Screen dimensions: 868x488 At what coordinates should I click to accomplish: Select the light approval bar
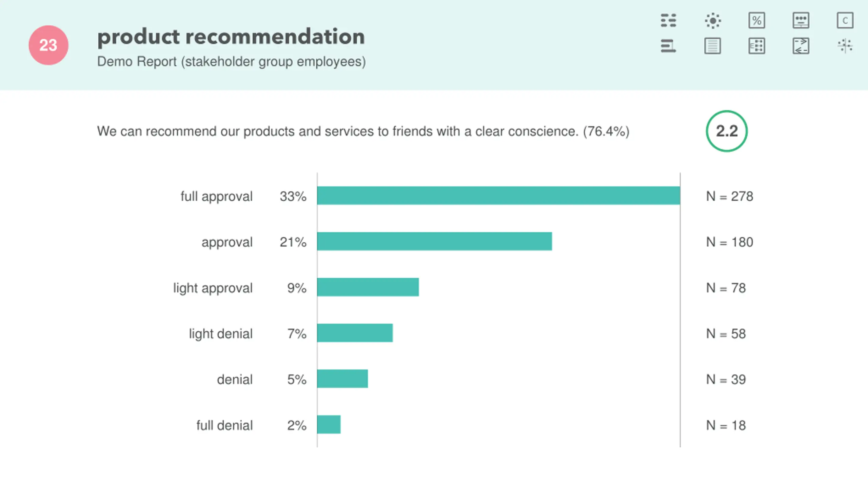pyautogui.click(x=368, y=287)
